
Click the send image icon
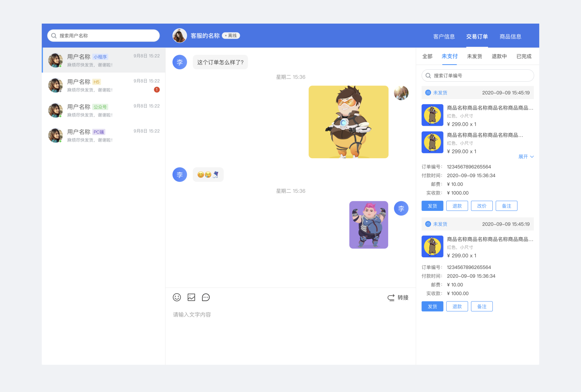point(191,297)
